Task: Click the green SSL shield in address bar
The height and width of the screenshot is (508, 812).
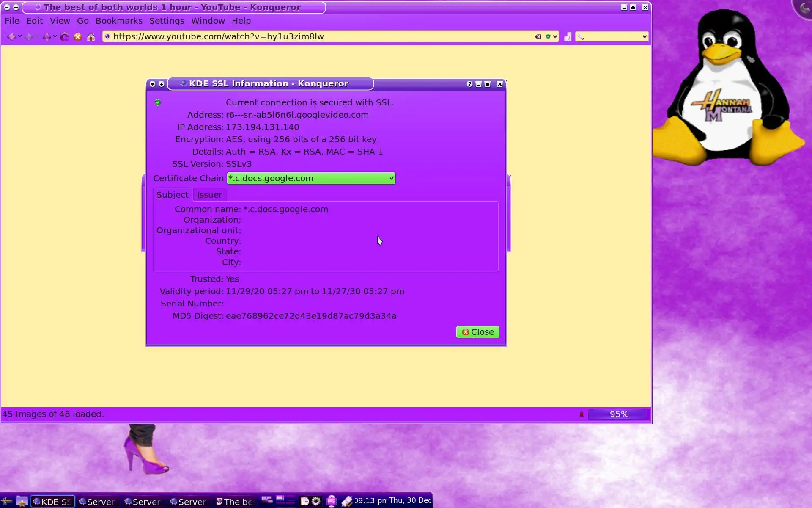Action: (x=548, y=37)
